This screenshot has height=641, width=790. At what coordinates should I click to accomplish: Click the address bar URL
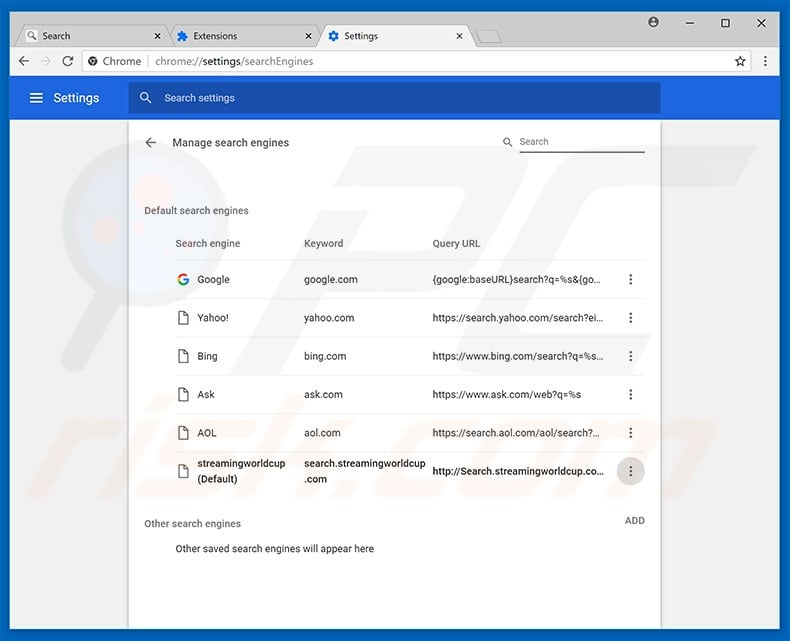[234, 61]
